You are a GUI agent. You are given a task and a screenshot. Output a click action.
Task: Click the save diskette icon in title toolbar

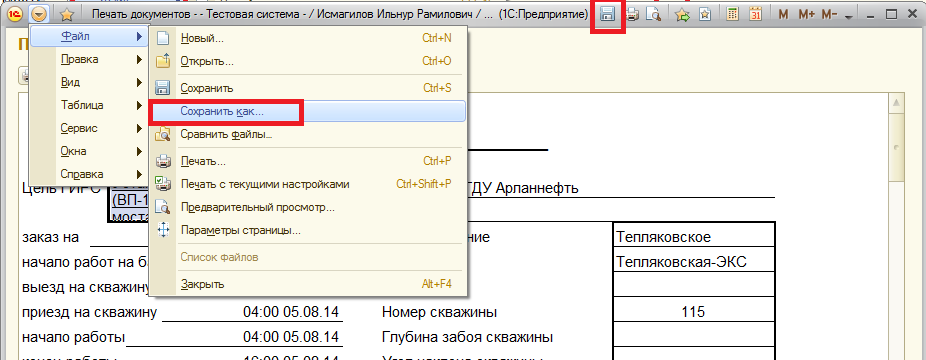(608, 15)
